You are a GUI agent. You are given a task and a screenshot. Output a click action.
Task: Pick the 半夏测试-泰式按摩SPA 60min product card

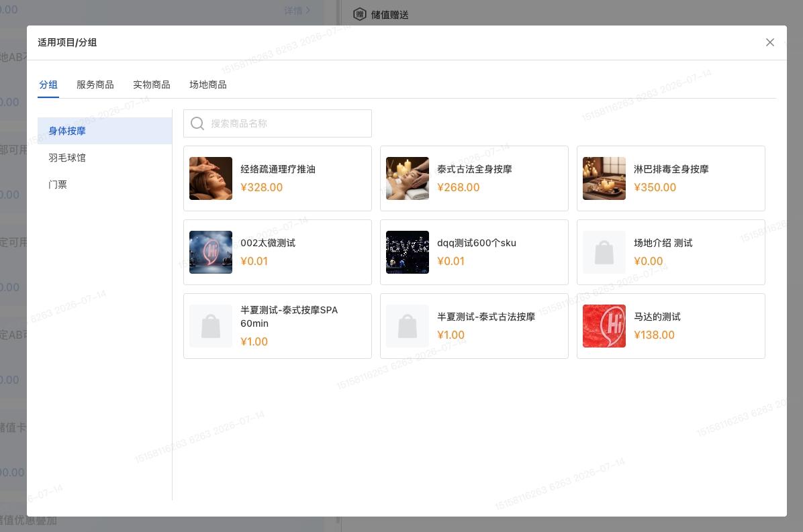coord(277,326)
